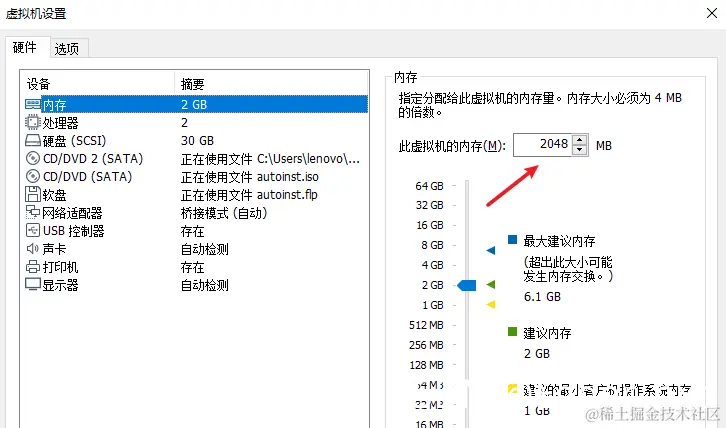
Task: Click the CD/DVD (SATA) disc icon
Action: pos(32,176)
